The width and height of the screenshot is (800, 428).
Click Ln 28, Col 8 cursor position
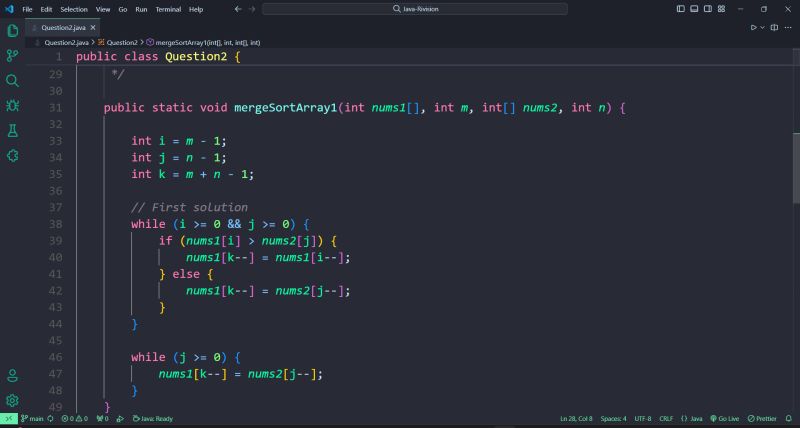pos(577,419)
